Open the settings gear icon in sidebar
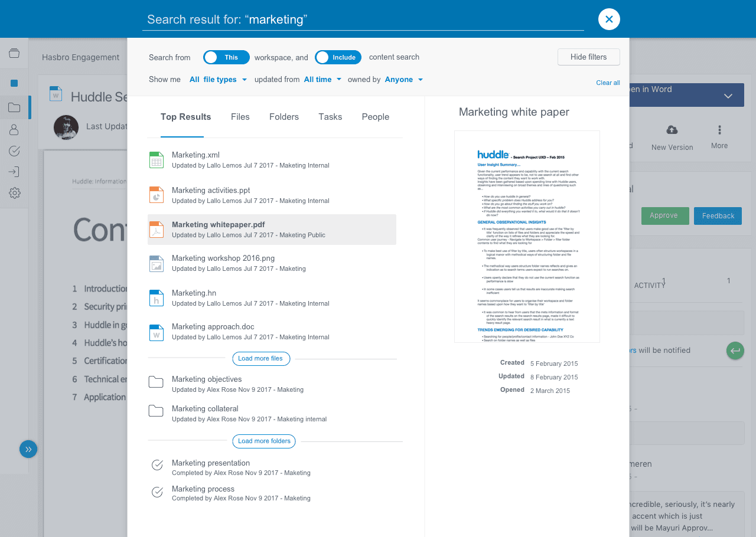Image resolution: width=756 pixels, height=537 pixels. point(15,193)
